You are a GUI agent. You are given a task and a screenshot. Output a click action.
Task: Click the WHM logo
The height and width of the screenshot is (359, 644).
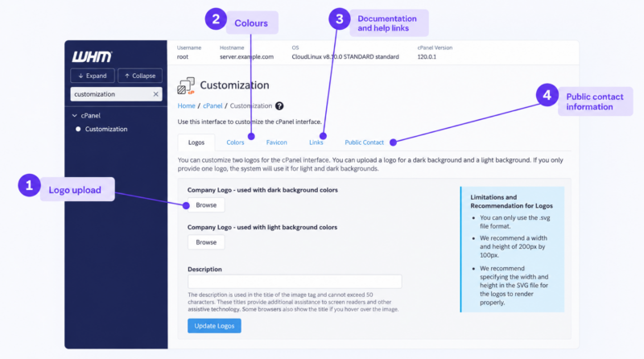click(92, 56)
